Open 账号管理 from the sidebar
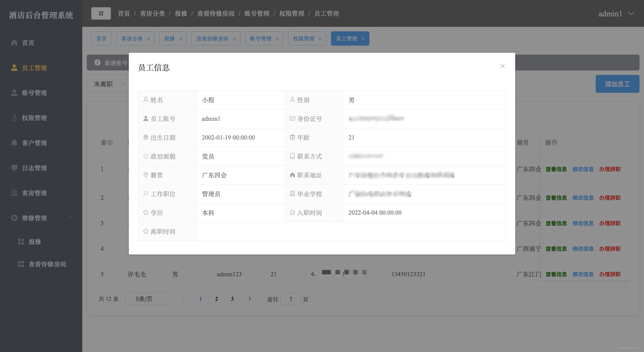The width and height of the screenshot is (644, 352). click(x=34, y=93)
